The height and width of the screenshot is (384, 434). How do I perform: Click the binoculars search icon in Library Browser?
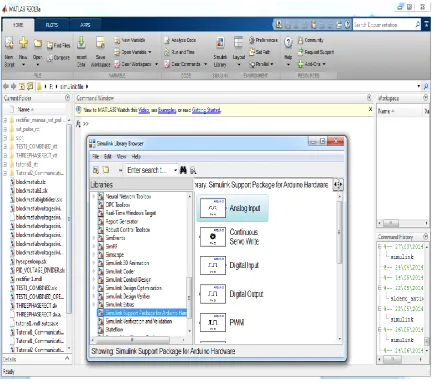tap(183, 170)
